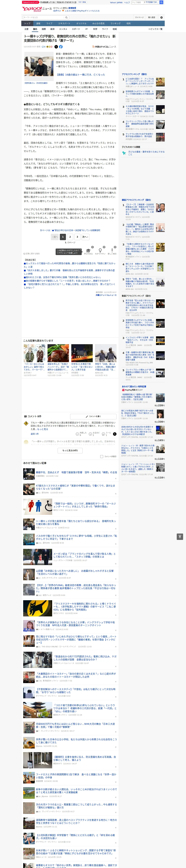Click the 子どもをめぐる課題 star icon
186x868 pixels.
(x=124, y=153)
